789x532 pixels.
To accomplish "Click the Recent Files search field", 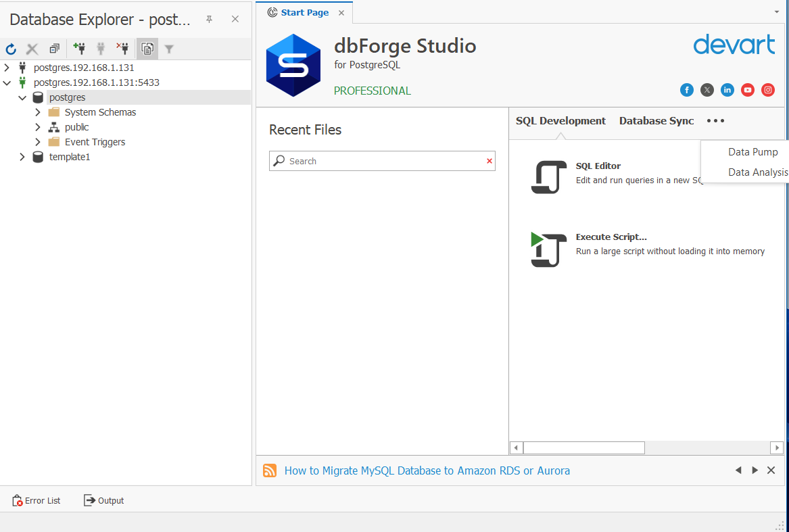I will [382, 161].
